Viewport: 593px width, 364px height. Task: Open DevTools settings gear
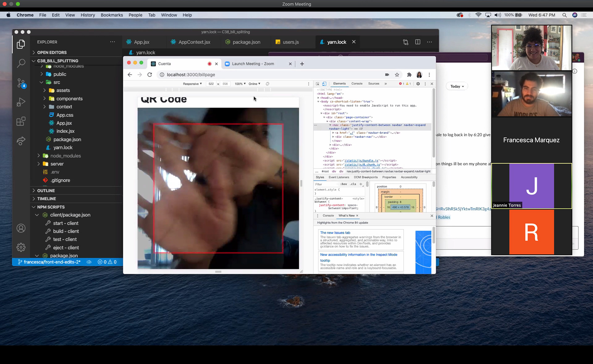pos(418,84)
